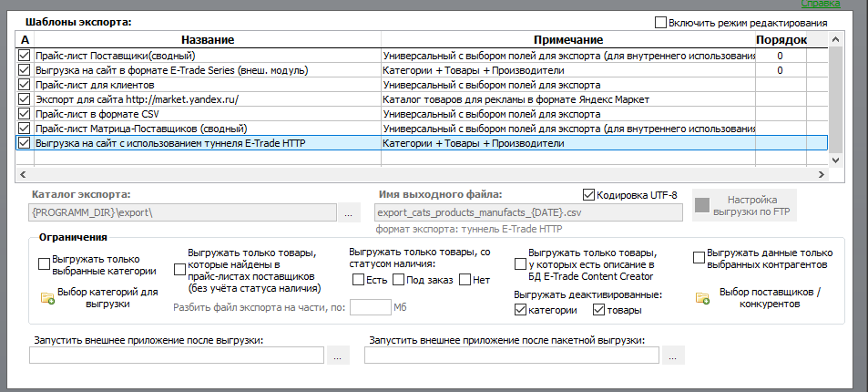
Task: Toggle checkbox for E-Trade HTTP tunnel row
Action: point(24,143)
